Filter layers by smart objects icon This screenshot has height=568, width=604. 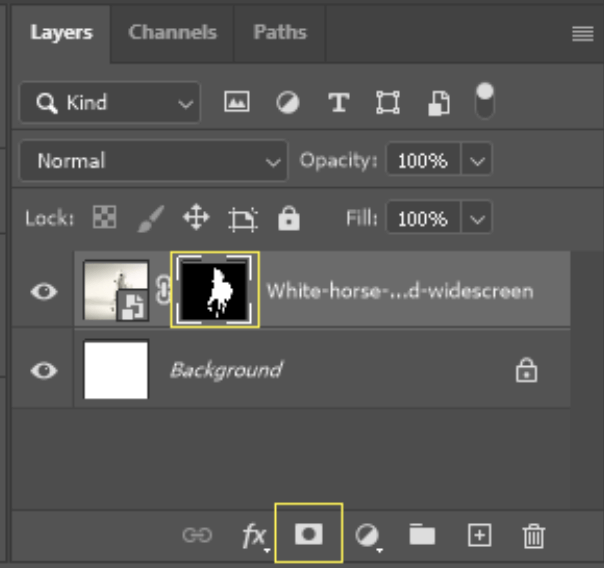[x=439, y=103]
